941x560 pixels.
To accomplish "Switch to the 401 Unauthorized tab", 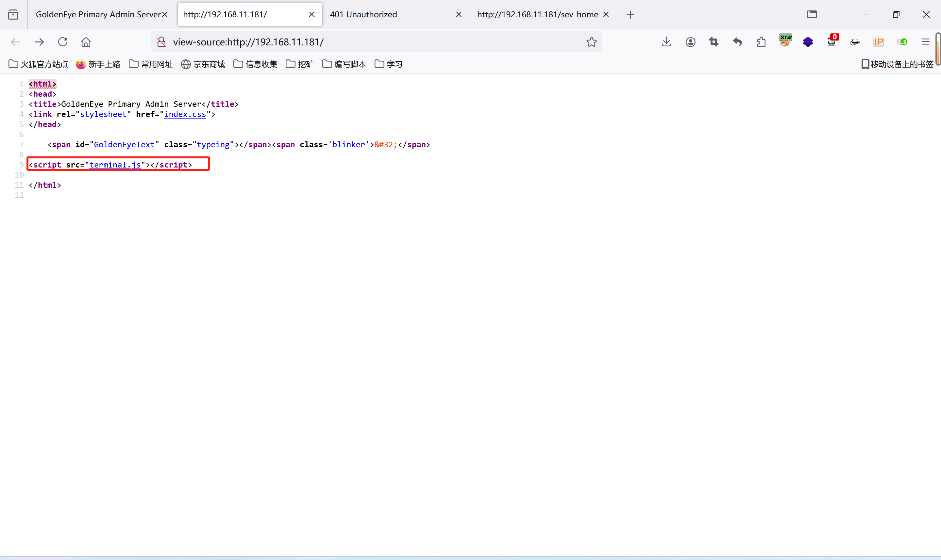I will click(x=363, y=15).
